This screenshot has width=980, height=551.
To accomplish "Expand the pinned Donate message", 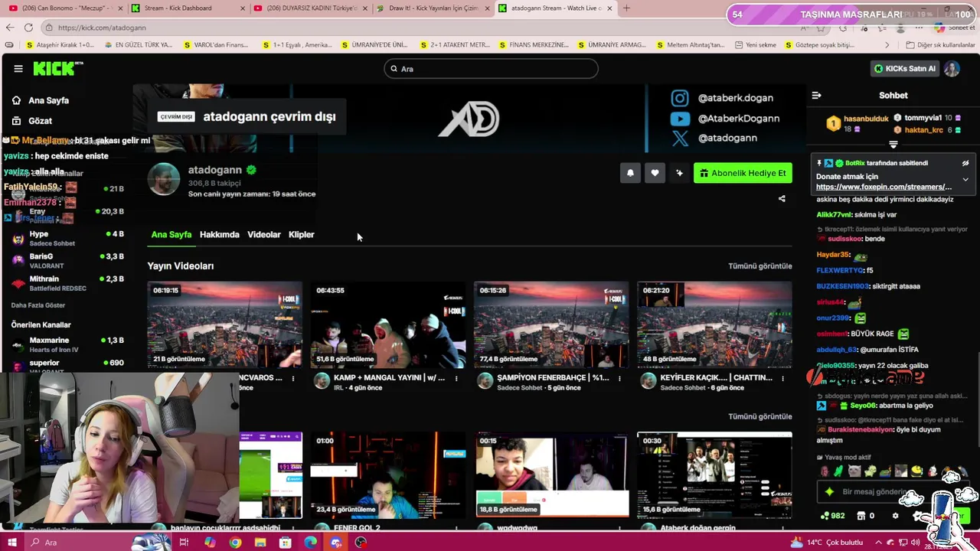I will coord(965,179).
